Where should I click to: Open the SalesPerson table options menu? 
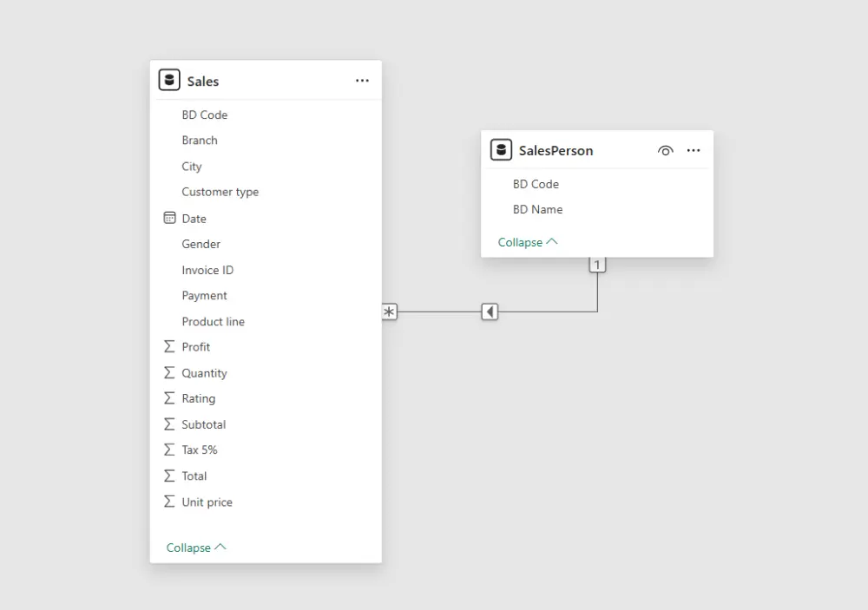tap(694, 150)
